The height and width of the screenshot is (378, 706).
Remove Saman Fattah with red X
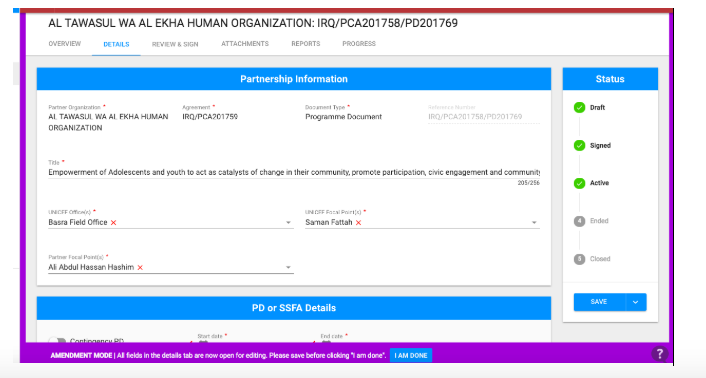coord(358,223)
